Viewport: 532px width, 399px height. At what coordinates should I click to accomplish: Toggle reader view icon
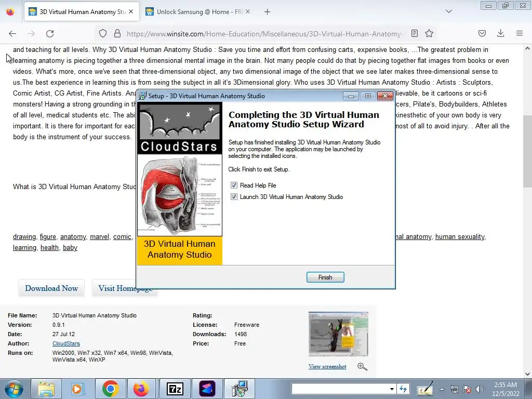pyautogui.click(x=414, y=33)
